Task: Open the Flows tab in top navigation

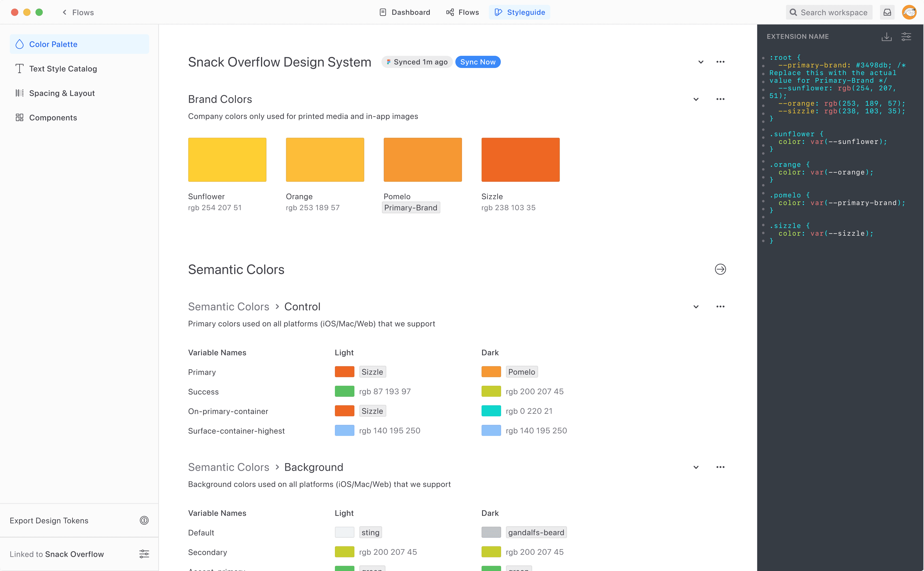Action: coord(462,12)
